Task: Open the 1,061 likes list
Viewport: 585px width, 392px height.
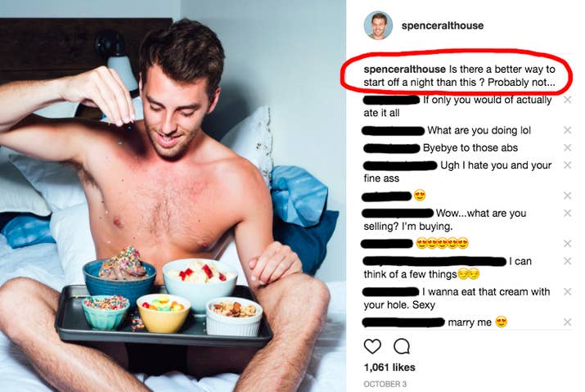Action: (x=389, y=367)
